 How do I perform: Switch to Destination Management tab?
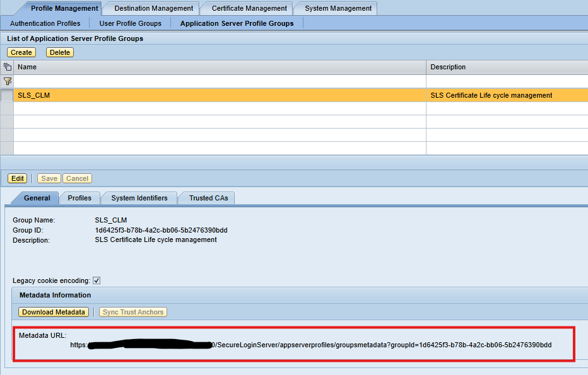pos(153,8)
